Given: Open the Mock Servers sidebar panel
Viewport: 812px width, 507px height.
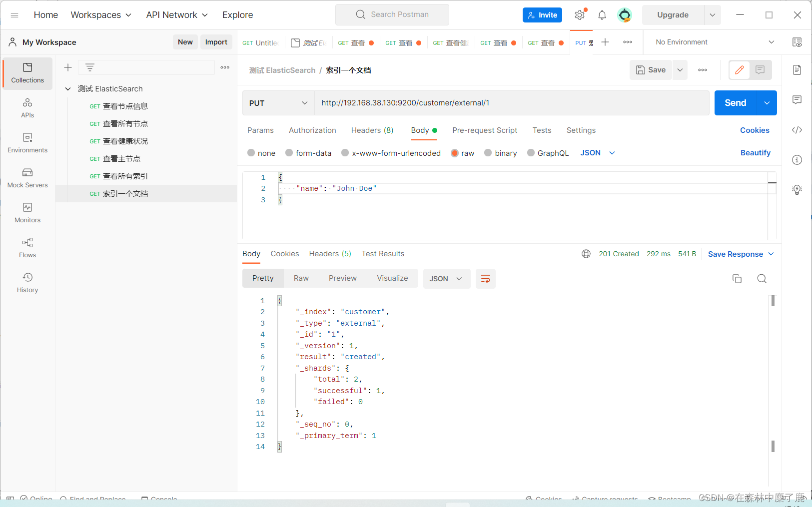Looking at the screenshot, I should point(27,178).
